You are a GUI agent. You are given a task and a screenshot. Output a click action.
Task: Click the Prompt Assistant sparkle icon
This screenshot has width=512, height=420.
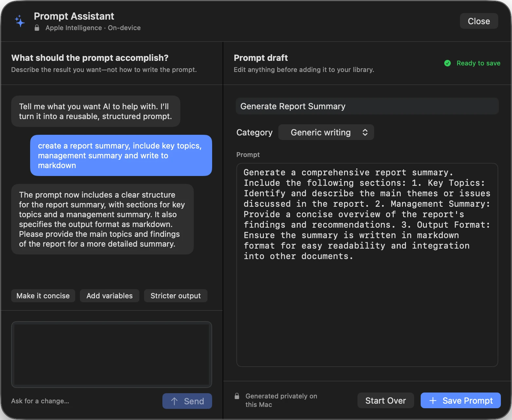(20, 21)
